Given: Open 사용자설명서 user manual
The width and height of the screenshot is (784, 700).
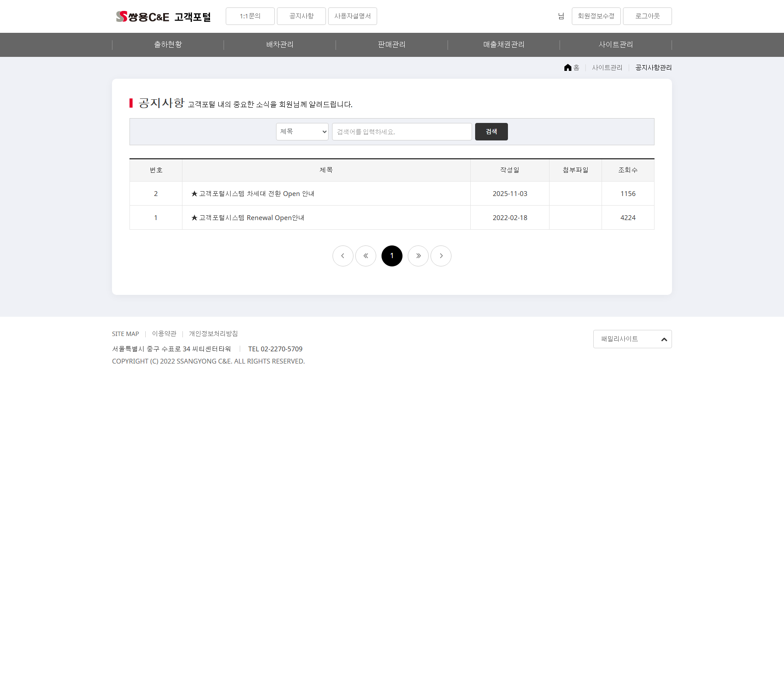Looking at the screenshot, I should coord(353,16).
